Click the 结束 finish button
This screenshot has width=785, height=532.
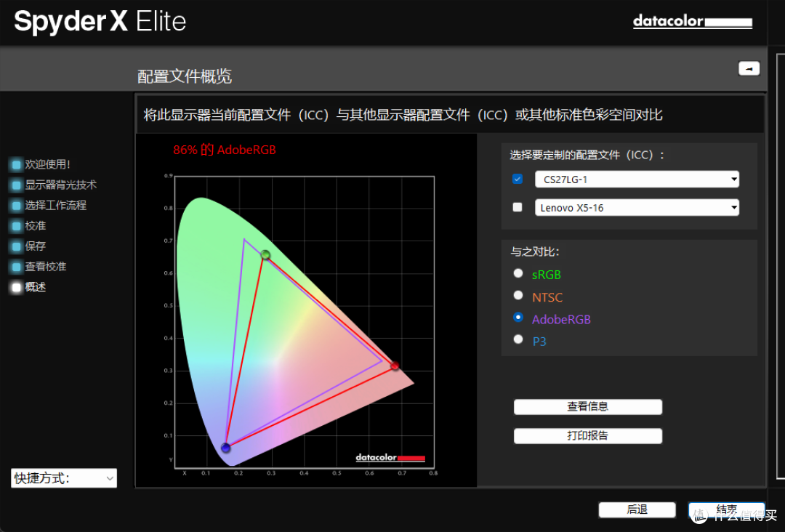click(726, 510)
